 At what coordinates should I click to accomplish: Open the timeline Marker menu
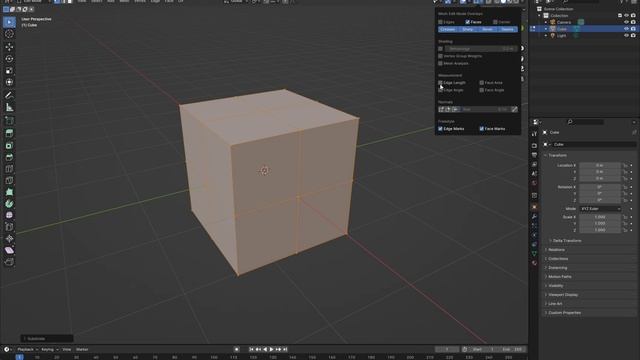click(82, 349)
